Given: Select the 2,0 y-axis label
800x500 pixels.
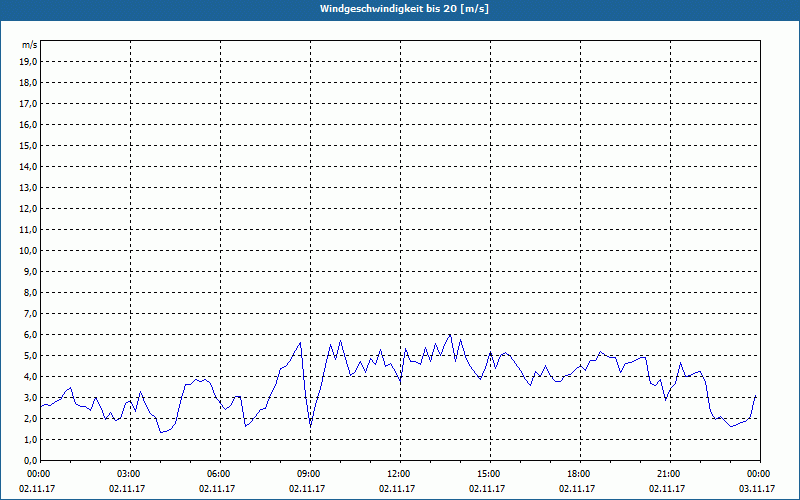Looking at the screenshot, I should (x=31, y=418).
